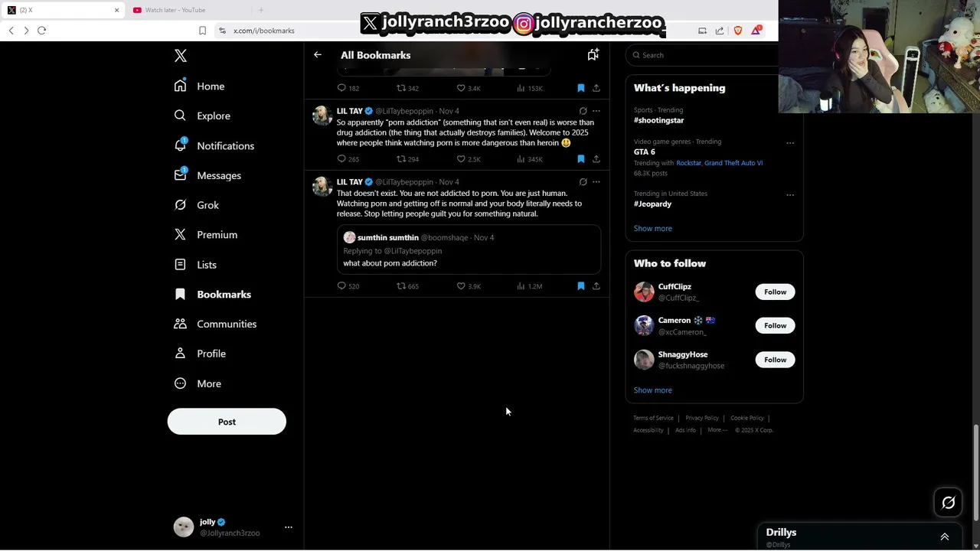Open more options for #Jeopardy trend
This screenshot has height=551, width=980.
(x=790, y=195)
